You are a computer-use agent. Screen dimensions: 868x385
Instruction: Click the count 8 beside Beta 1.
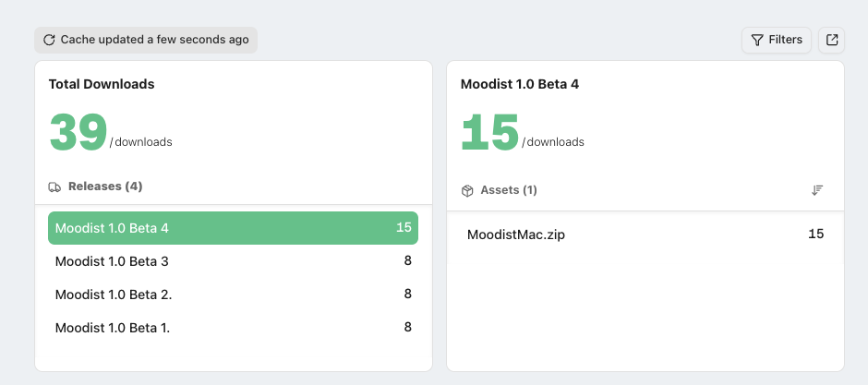(x=408, y=327)
